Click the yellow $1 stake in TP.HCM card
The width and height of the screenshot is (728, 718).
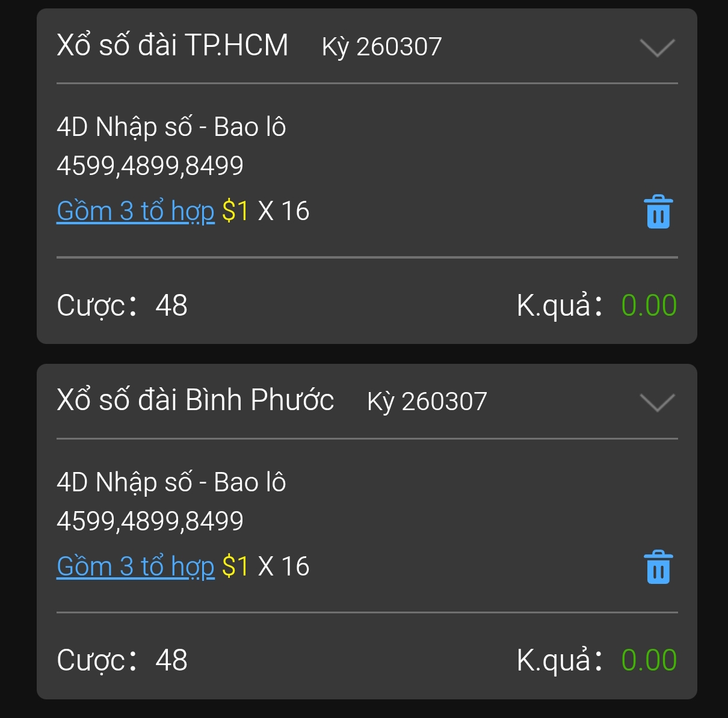235,211
